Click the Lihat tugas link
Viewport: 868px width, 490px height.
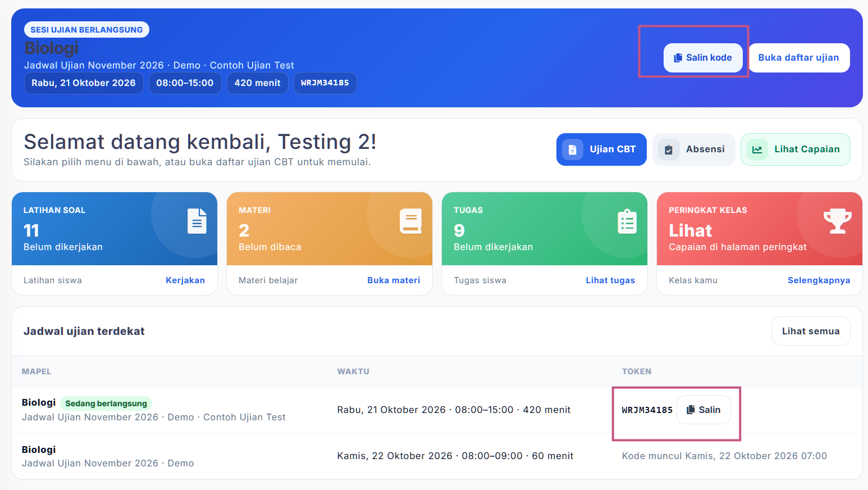610,280
